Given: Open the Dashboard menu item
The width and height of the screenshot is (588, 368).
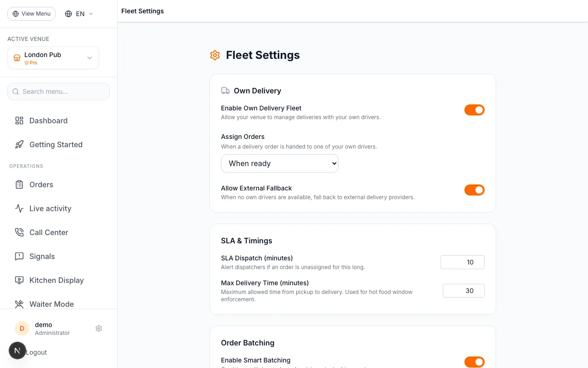Looking at the screenshot, I should (x=59, y=121).
